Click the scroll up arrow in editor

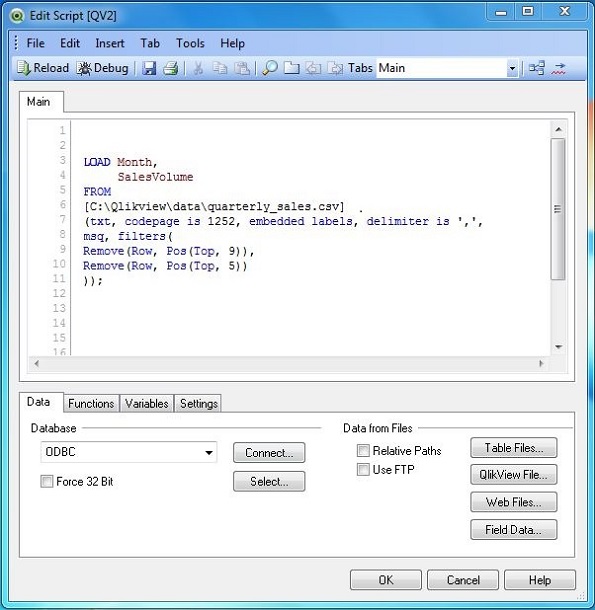[x=558, y=129]
